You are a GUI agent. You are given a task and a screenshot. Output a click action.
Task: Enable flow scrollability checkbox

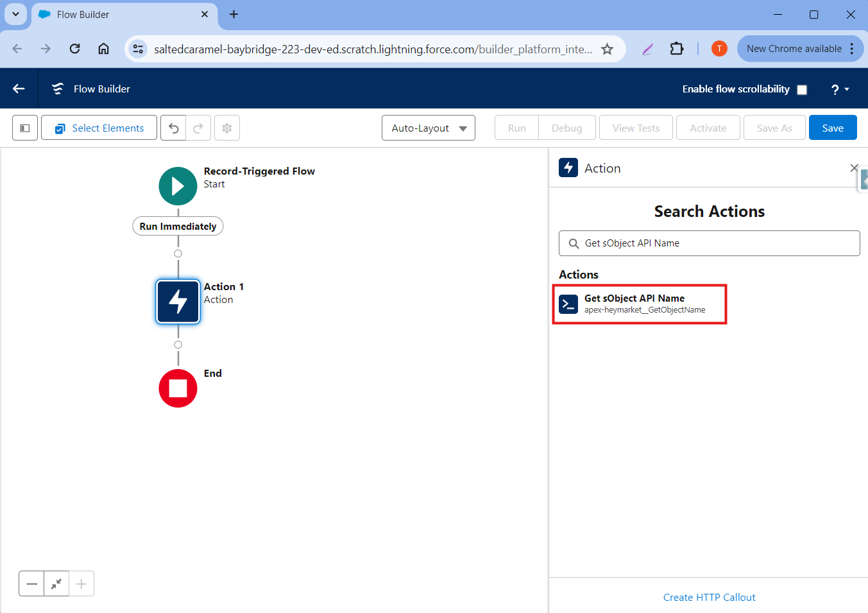pos(802,90)
